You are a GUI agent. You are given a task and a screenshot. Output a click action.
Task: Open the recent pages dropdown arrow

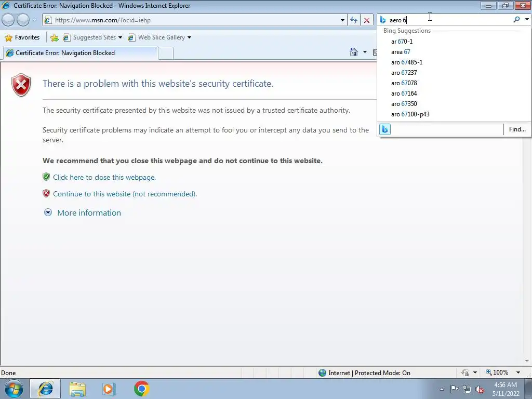tap(35, 20)
